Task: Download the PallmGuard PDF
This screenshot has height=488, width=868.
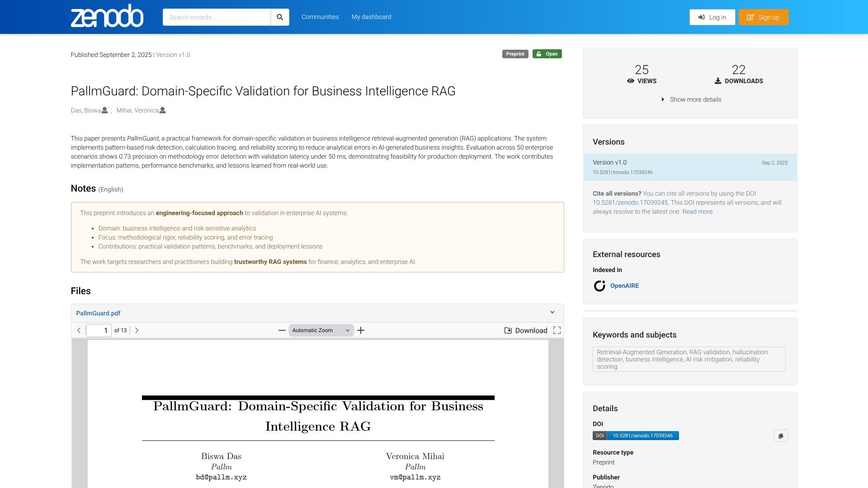Action: tap(526, 330)
